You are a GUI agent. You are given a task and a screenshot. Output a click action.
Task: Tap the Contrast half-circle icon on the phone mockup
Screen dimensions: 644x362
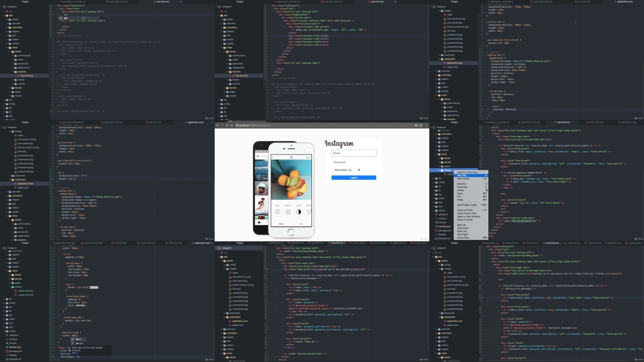[298, 212]
